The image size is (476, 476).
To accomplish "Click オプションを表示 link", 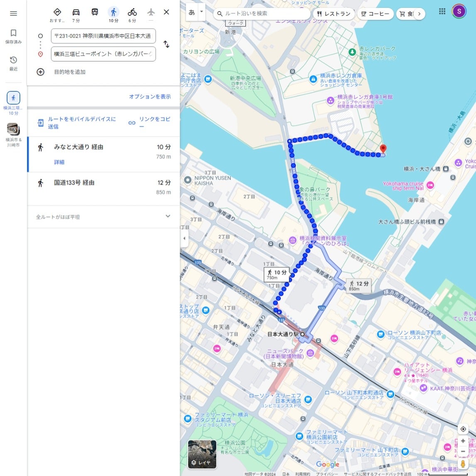I will [150, 97].
